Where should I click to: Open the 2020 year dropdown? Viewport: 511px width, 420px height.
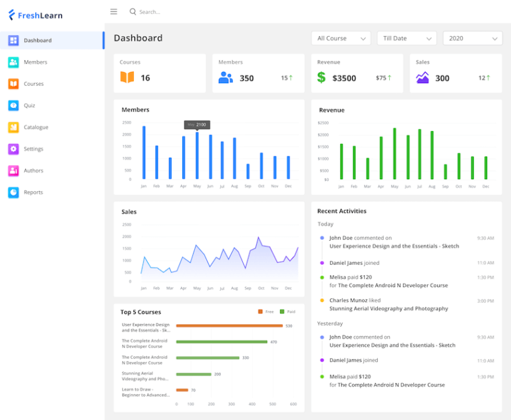pos(472,39)
